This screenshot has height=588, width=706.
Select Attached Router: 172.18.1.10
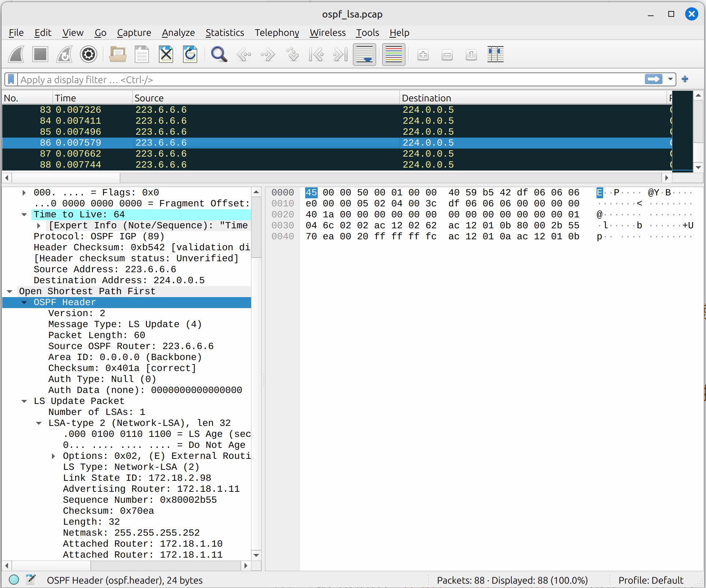[x=142, y=544]
